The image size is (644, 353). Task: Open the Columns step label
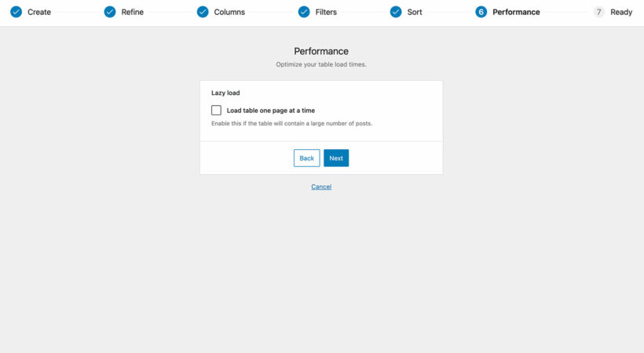pyautogui.click(x=229, y=12)
